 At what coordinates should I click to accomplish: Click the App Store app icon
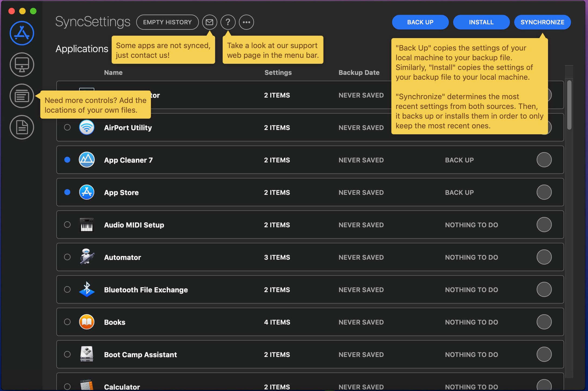(x=86, y=192)
